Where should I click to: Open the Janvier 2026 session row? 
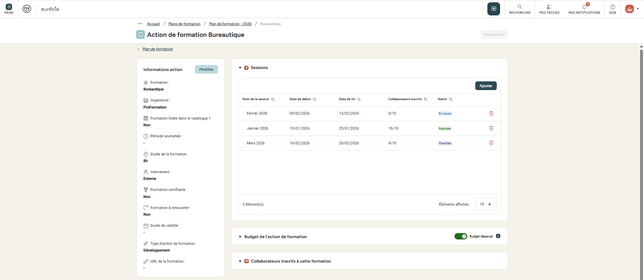(257, 128)
